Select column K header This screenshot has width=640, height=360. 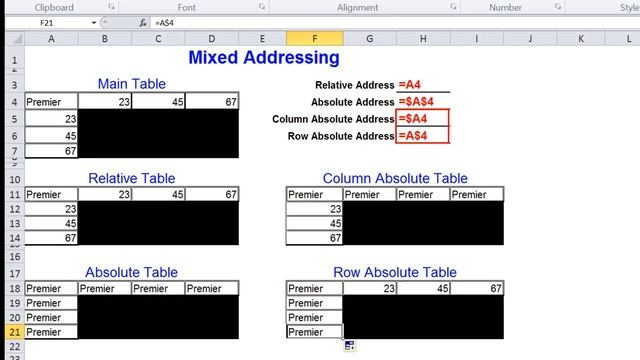coord(581,39)
